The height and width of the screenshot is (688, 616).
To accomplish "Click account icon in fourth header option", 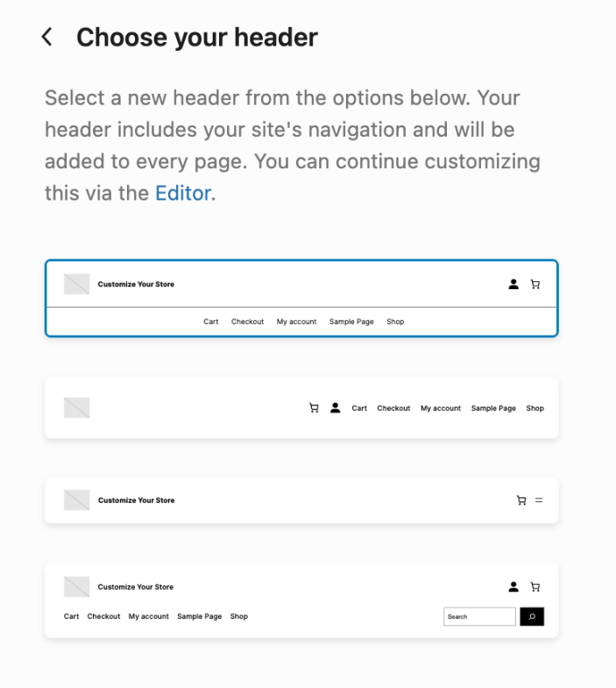I will click(x=513, y=586).
